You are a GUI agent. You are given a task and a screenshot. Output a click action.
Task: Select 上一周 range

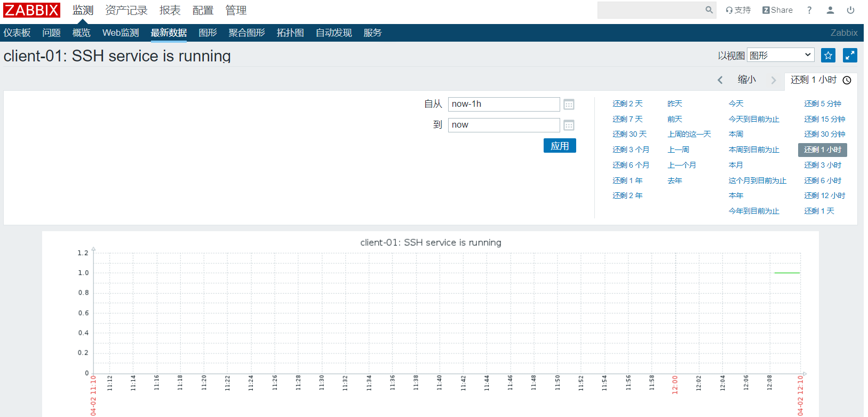pos(679,150)
